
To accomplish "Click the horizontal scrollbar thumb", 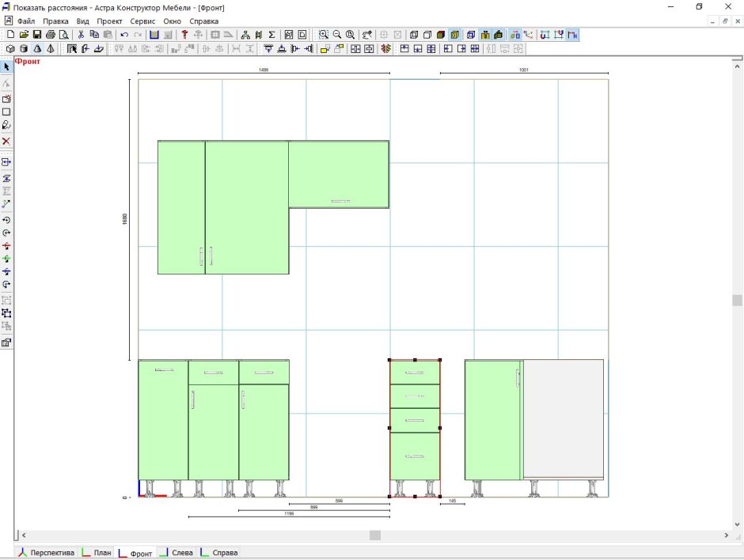I will point(375,535).
